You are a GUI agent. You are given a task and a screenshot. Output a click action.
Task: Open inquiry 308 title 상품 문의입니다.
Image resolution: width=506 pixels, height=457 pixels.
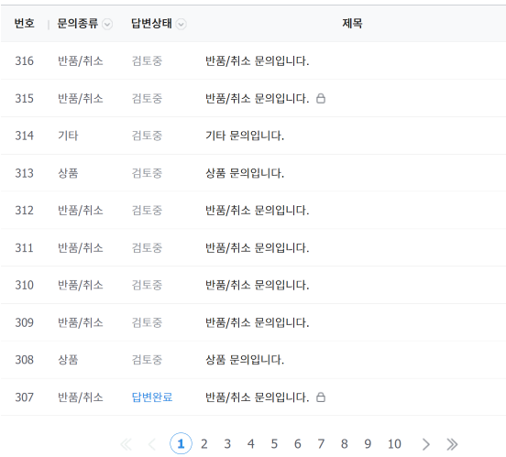(x=245, y=360)
